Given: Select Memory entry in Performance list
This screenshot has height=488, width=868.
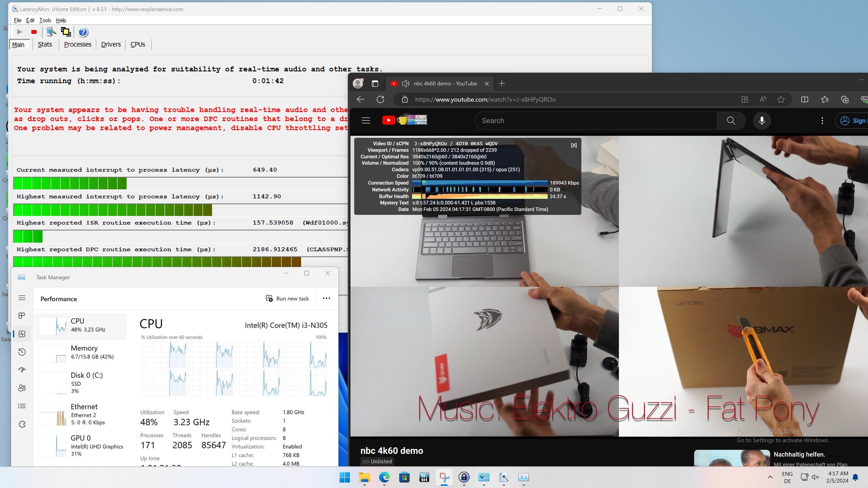Looking at the screenshot, I should 81,352.
